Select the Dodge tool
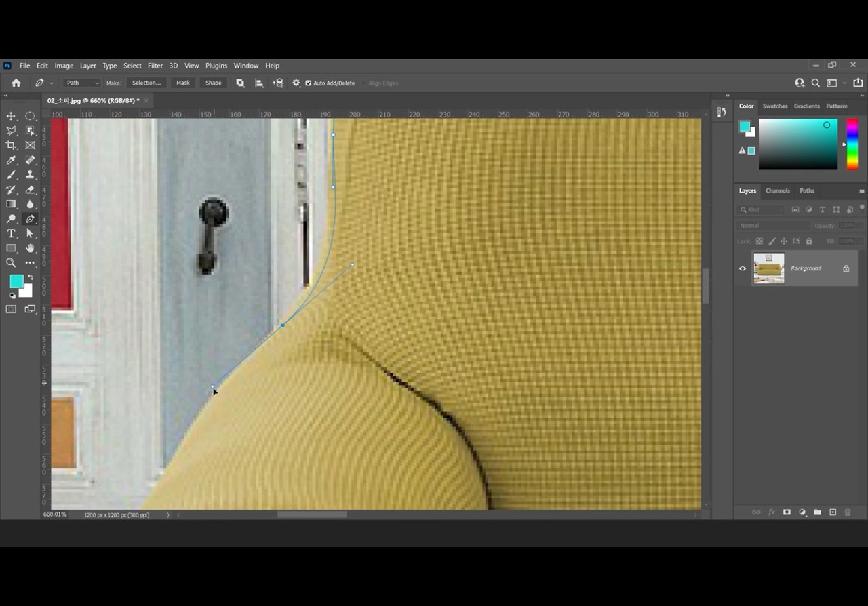This screenshot has height=606, width=868. tap(11, 219)
